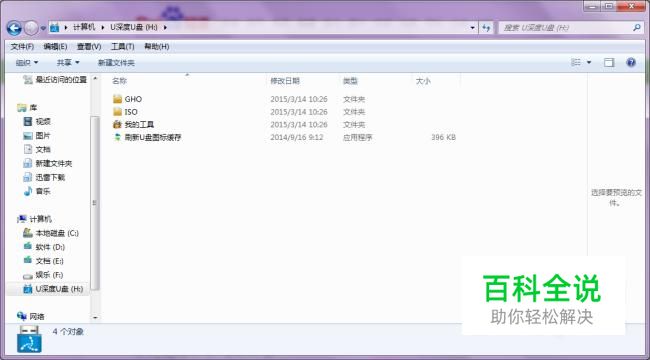Click the 应用程序 type cell
The image size is (650, 360).
coord(357,137)
